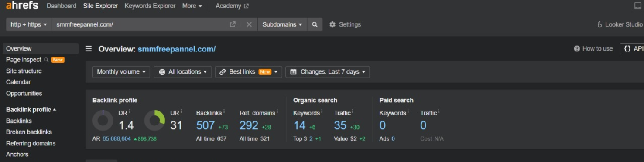Open Anchors in sidebar

[17, 154]
